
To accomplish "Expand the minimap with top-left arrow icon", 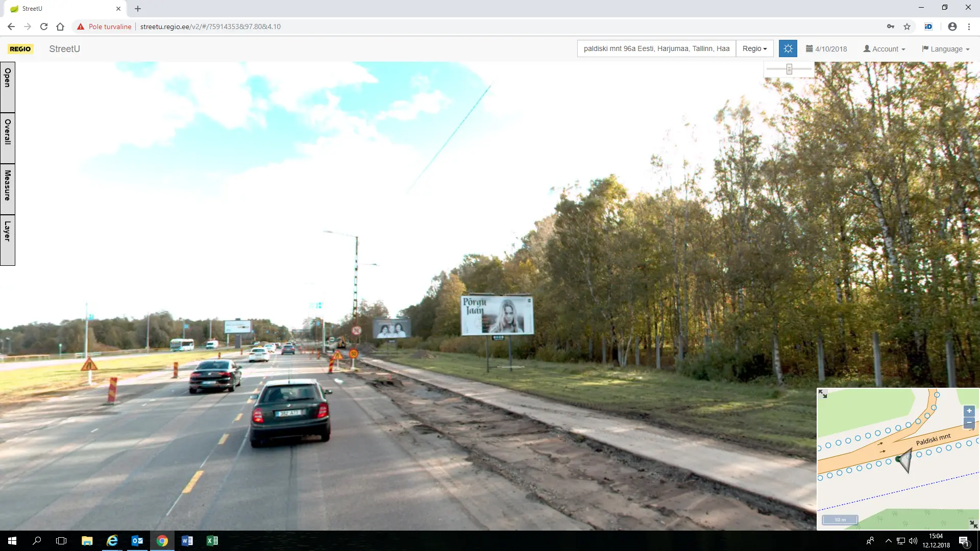I will click(x=823, y=394).
